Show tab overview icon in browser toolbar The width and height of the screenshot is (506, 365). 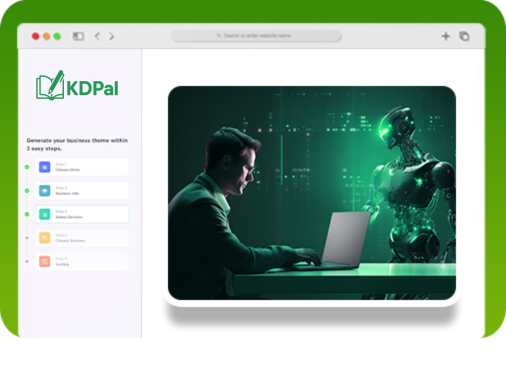pyautogui.click(x=464, y=36)
